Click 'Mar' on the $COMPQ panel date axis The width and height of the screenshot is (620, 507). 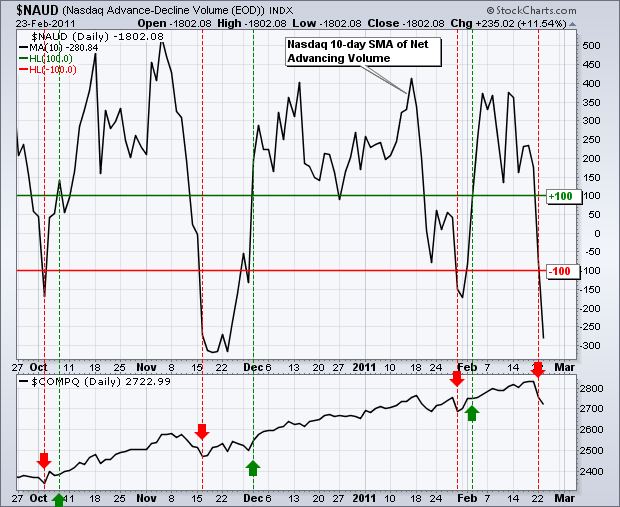point(564,498)
